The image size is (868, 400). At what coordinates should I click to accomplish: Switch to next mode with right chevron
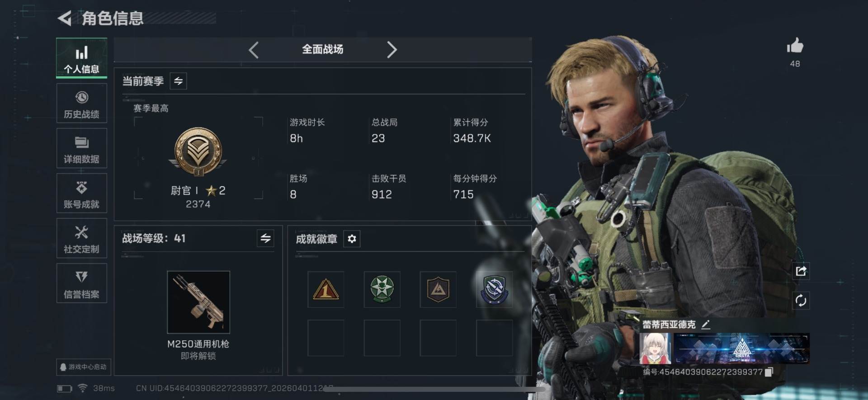click(x=392, y=50)
